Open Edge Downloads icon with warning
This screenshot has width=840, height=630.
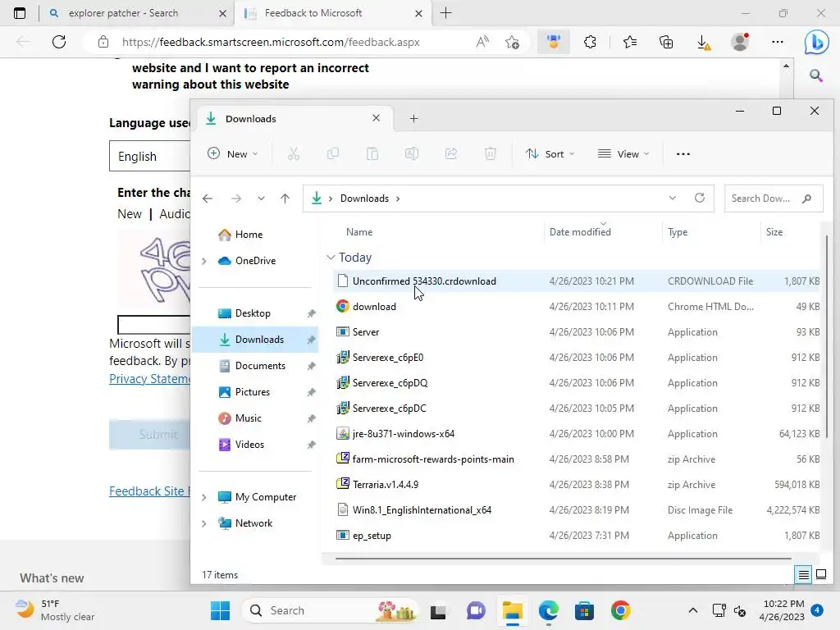point(703,42)
